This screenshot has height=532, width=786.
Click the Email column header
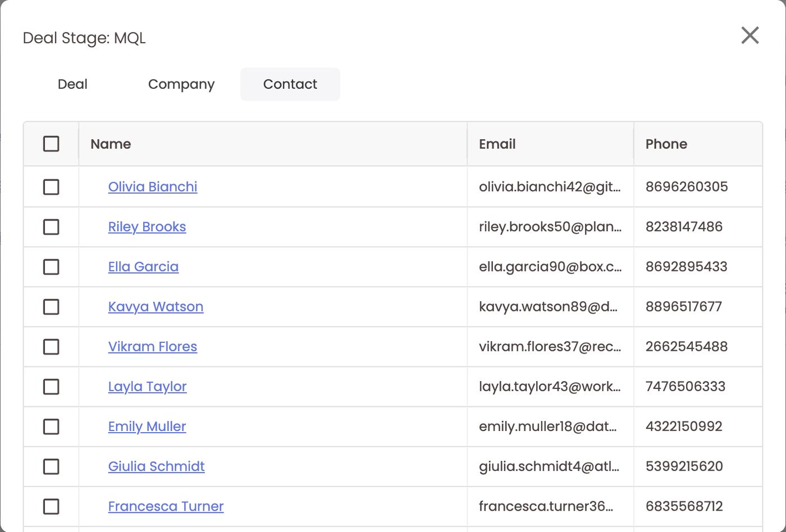point(550,144)
